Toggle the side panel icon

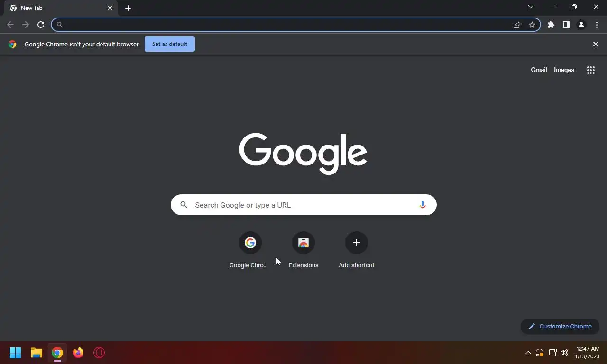(x=566, y=25)
